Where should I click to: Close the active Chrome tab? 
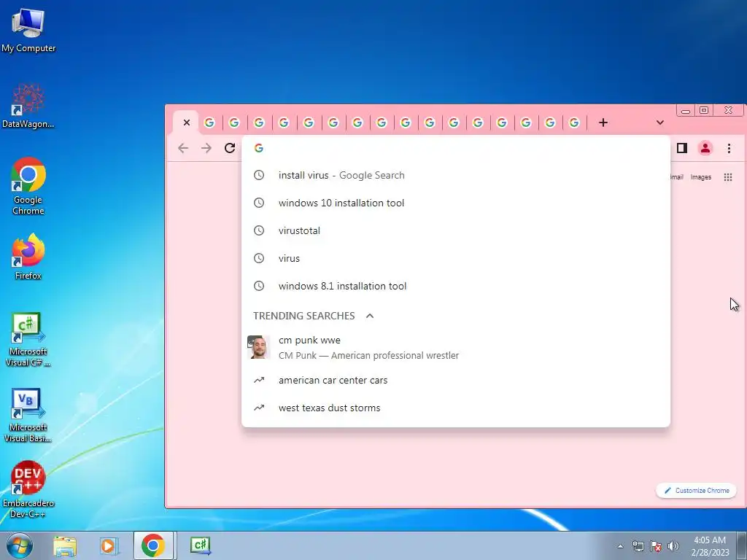click(187, 122)
